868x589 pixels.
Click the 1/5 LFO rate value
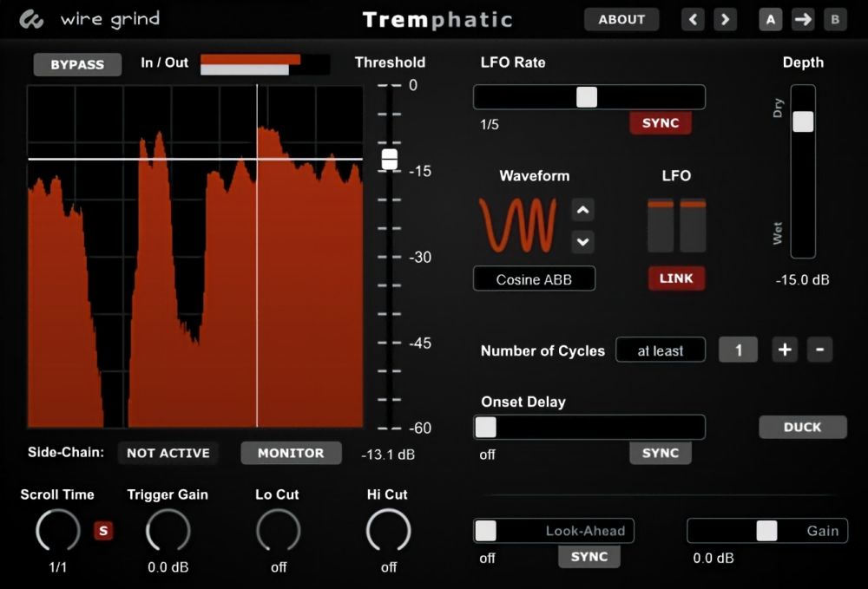(x=490, y=124)
